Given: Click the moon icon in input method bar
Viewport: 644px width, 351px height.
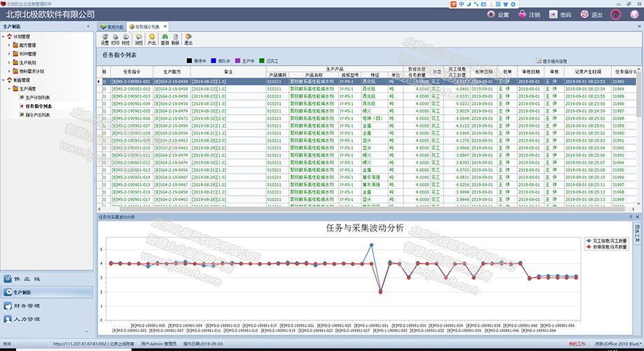Looking at the screenshot, I should (x=468, y=4).
